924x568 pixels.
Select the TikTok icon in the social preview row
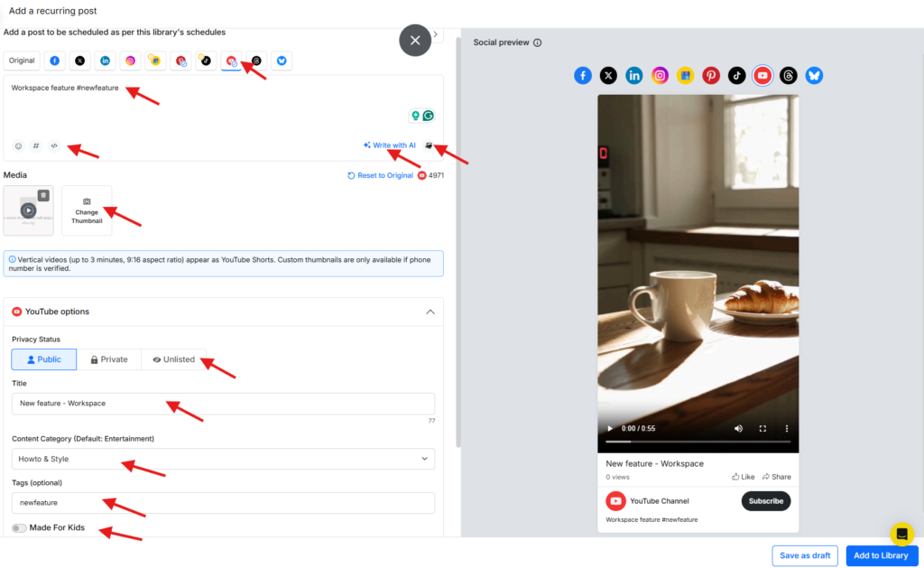[736, 75]
